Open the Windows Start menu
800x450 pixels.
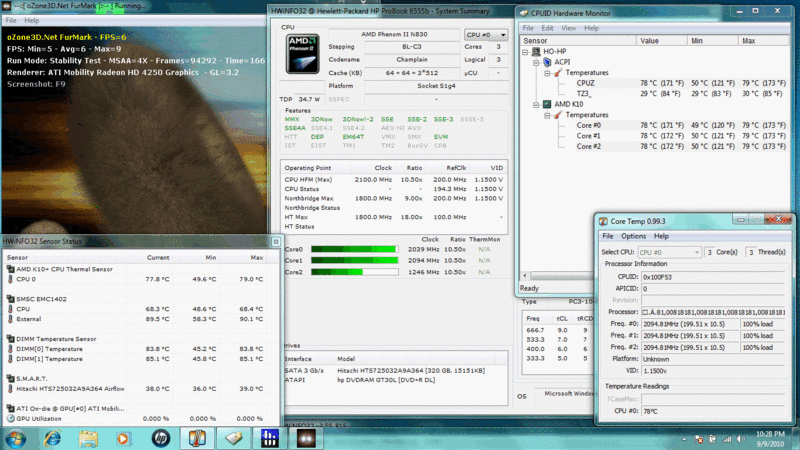18,437
